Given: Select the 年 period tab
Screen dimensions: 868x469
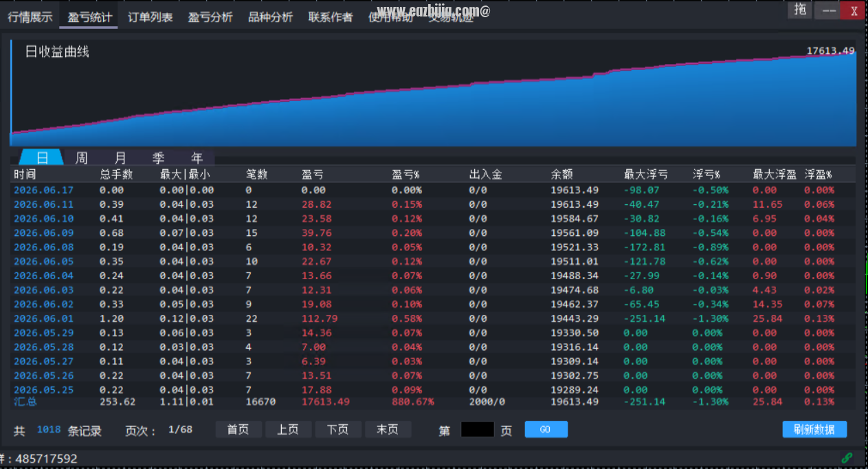Looking at the screenshot, I should pos(197,157).
